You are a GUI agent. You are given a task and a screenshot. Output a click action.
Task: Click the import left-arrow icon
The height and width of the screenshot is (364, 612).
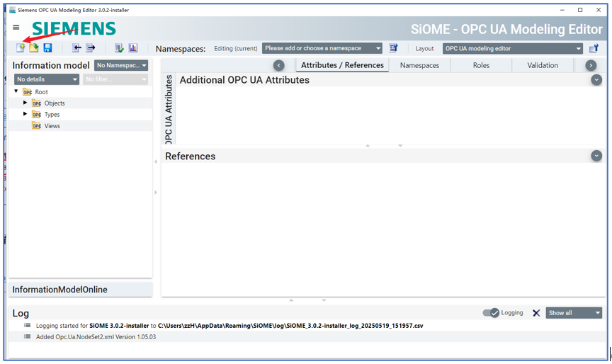pyautogui.click(x=76, y=47)
